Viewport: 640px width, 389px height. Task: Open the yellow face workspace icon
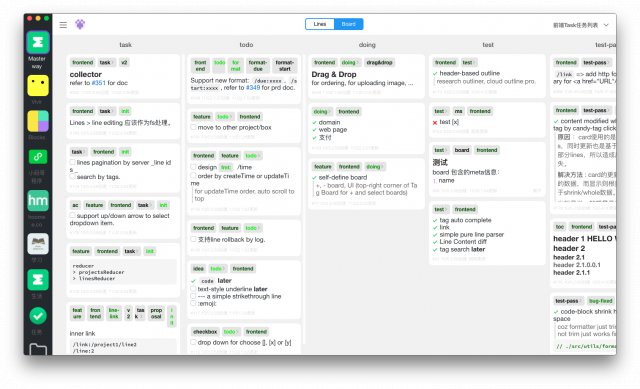(38, 85)
